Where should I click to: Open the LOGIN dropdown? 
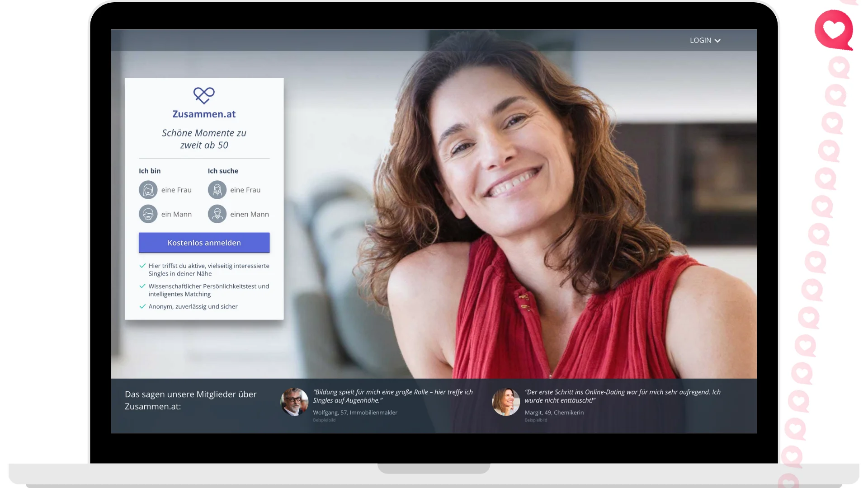coord(705,40)
